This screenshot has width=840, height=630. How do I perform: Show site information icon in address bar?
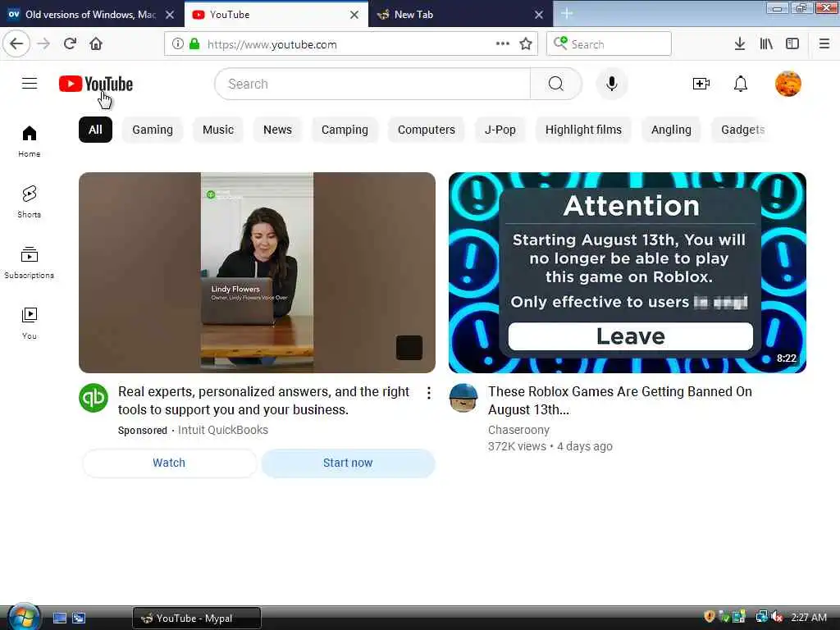pyautogui.click(x=178, y=44)
